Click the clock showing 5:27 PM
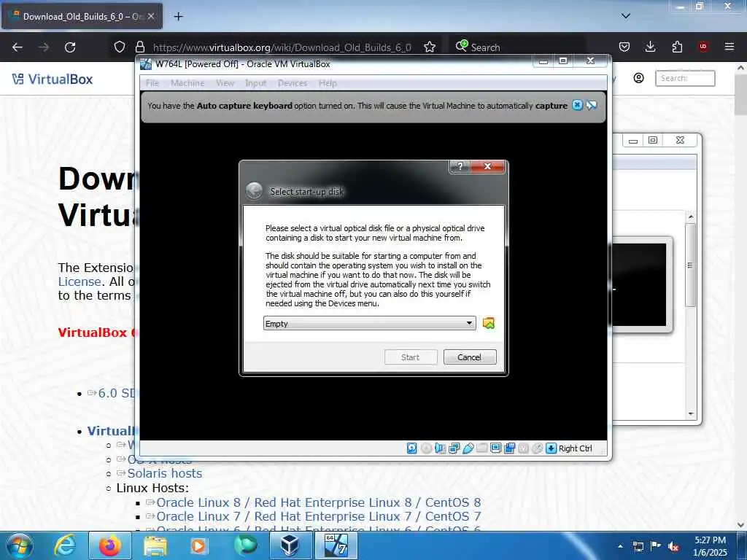Screen dimensions: 747x560 pyautogui.click(x=710, y=540)
